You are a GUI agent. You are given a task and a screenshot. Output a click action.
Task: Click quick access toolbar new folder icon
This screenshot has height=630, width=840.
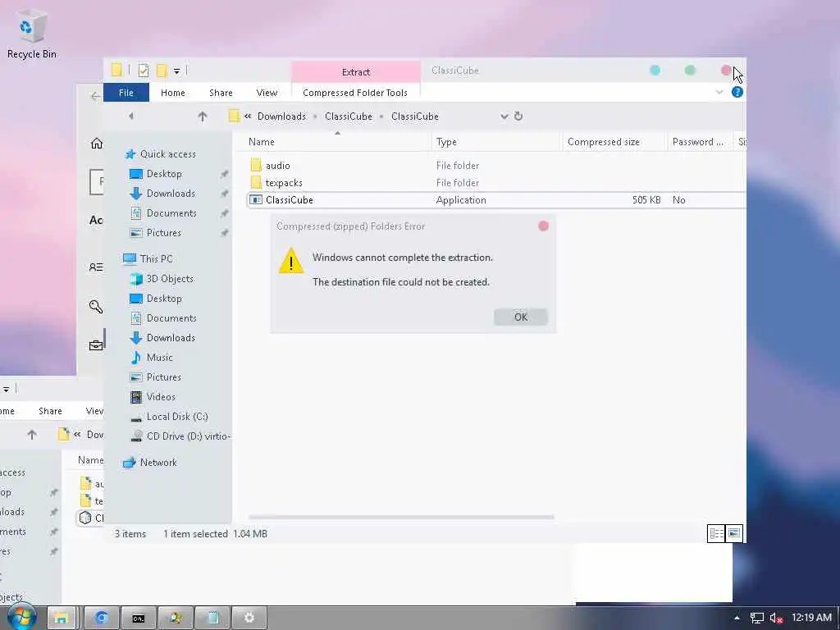(x=162, y=71)
